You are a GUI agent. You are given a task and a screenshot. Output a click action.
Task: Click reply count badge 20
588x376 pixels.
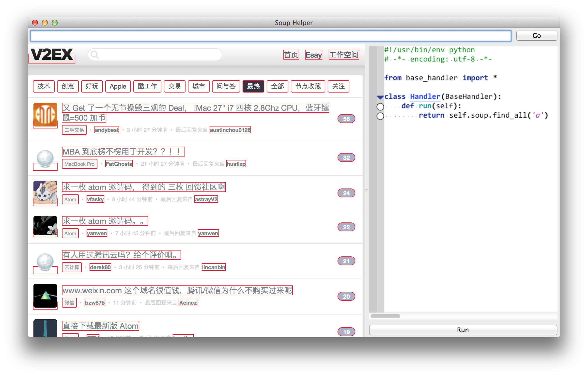pos(346,297)
